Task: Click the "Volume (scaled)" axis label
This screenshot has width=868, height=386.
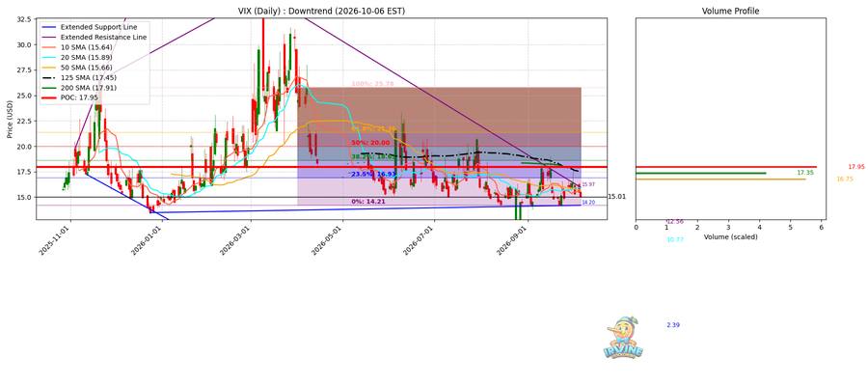Action: 730,236
